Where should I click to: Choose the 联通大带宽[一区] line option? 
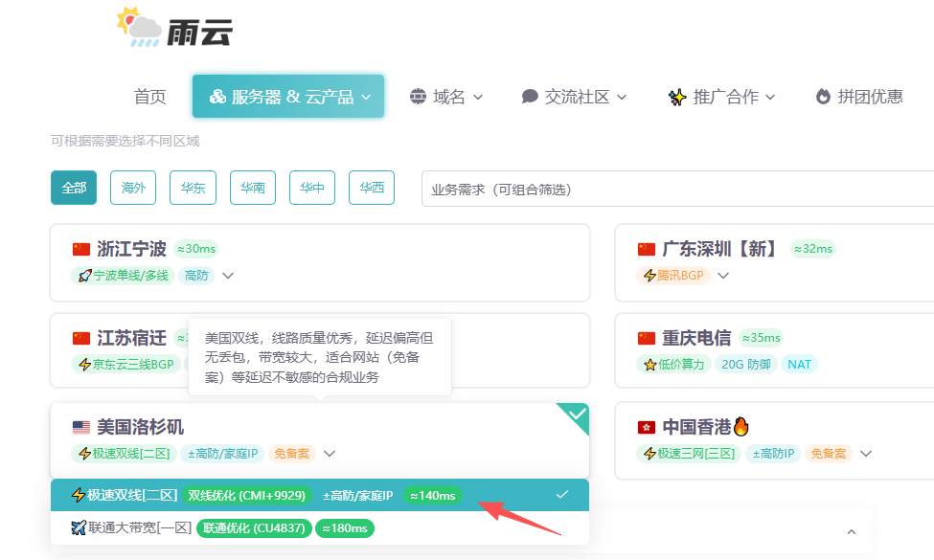132,527
